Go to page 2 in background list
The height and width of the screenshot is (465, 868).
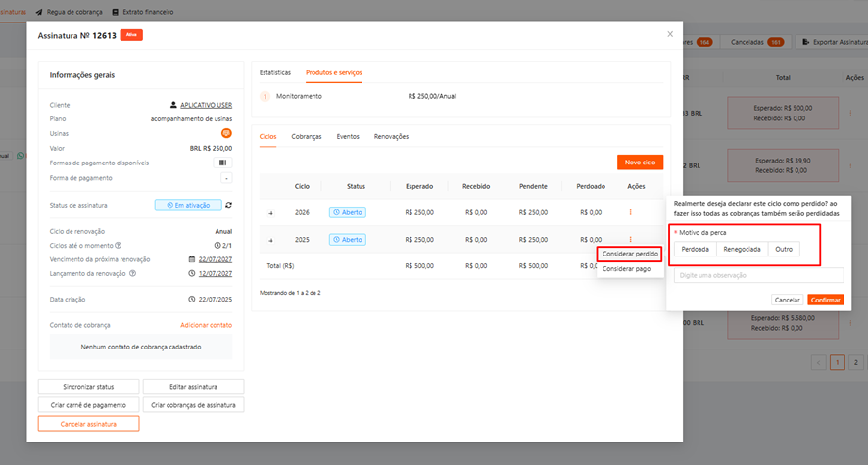tap(856, 363)
